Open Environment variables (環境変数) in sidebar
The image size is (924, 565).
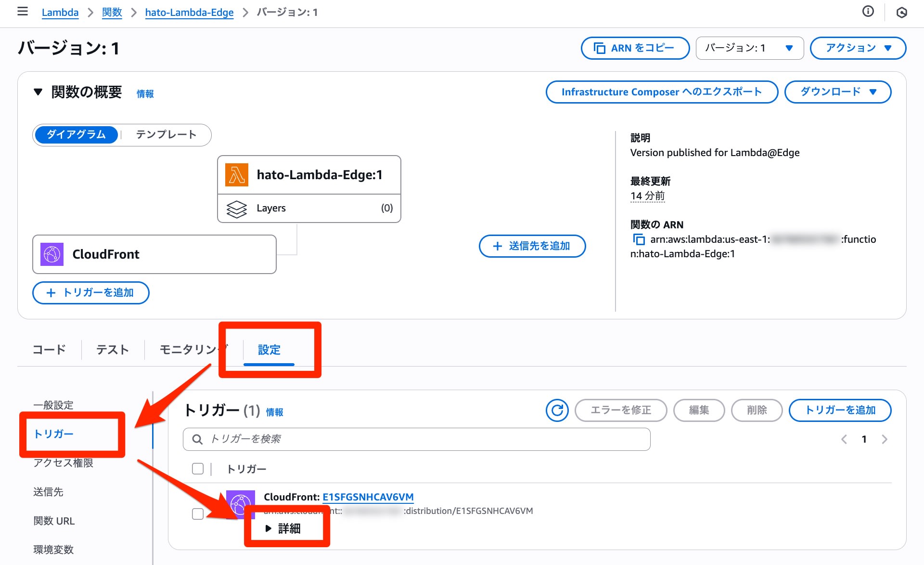(53, 550)
